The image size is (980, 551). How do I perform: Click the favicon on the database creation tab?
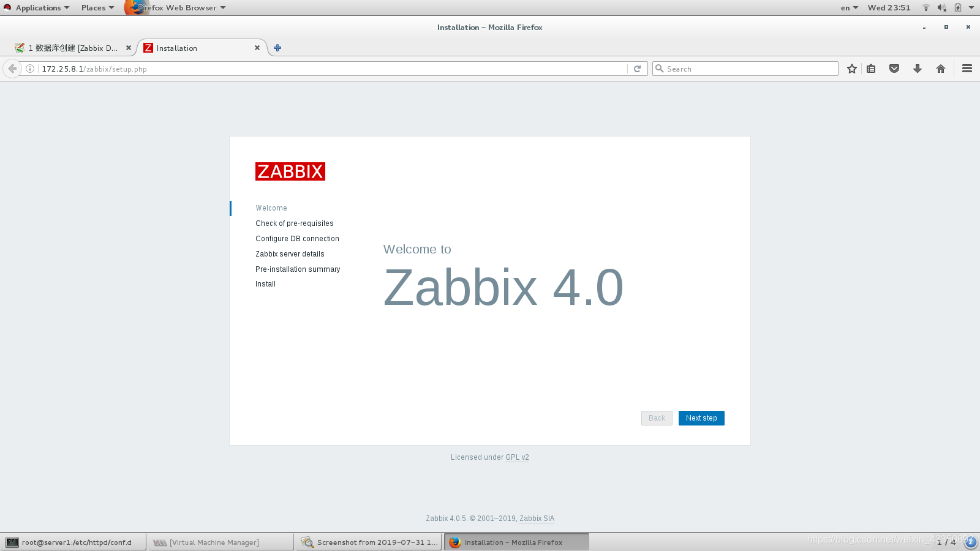[x=20, y=48]
